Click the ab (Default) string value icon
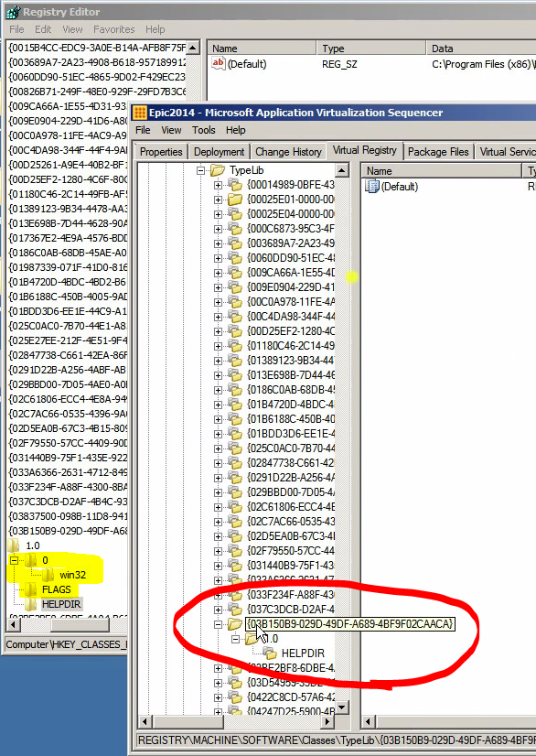Image resolution: width=536 pixels, height=756 pixels. (x=219, y=63)
